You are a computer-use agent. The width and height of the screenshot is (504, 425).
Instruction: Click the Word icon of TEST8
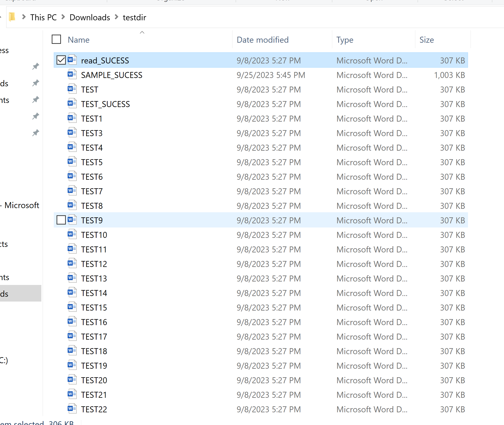pos(72,205)
